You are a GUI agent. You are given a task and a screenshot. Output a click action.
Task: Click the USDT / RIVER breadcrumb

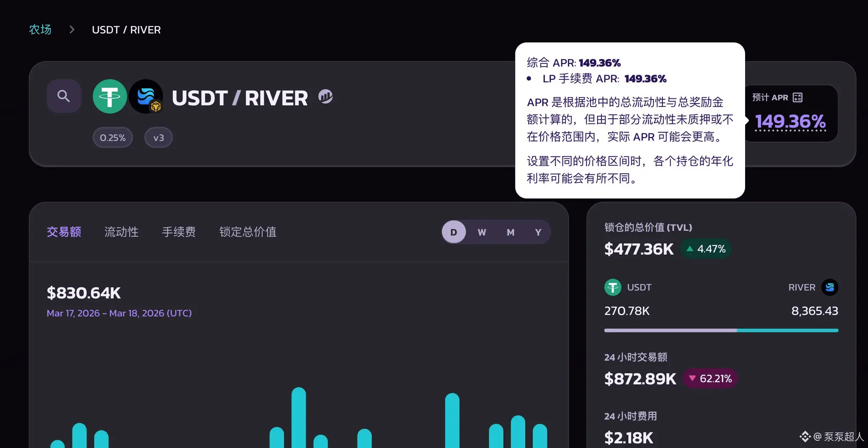point(126,30)
